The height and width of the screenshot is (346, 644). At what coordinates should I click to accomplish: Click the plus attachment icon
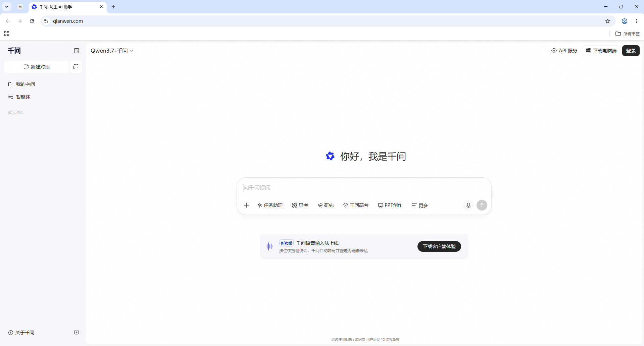(x=246, y=205)
